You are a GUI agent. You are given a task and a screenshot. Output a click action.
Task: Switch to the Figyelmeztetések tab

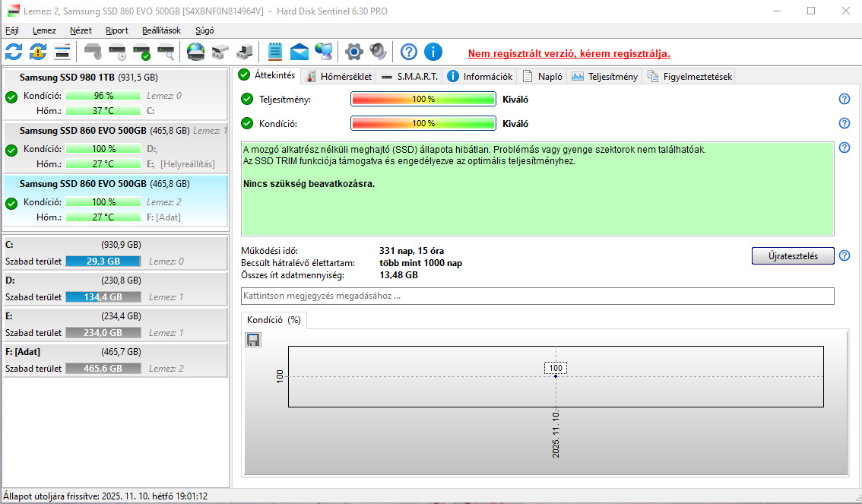689,76
